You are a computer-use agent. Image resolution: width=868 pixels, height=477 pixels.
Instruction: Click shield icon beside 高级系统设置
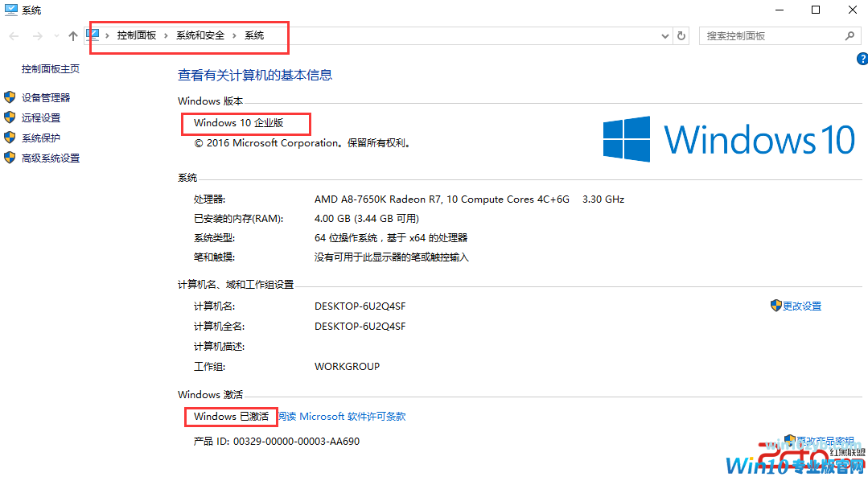10,158
